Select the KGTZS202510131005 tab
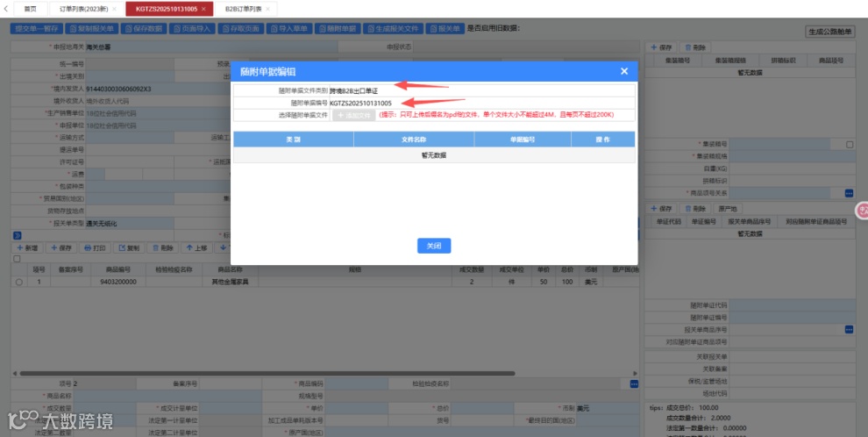This screenshot has width=868, height=437. (x=166, y=9)
